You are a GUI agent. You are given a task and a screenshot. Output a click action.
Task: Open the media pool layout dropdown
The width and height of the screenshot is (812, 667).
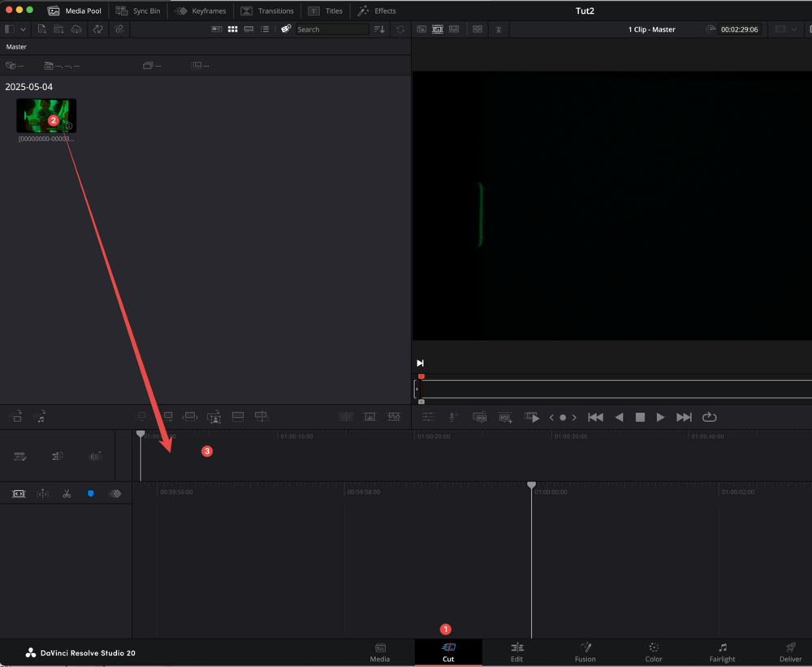(x=23, y=29)
